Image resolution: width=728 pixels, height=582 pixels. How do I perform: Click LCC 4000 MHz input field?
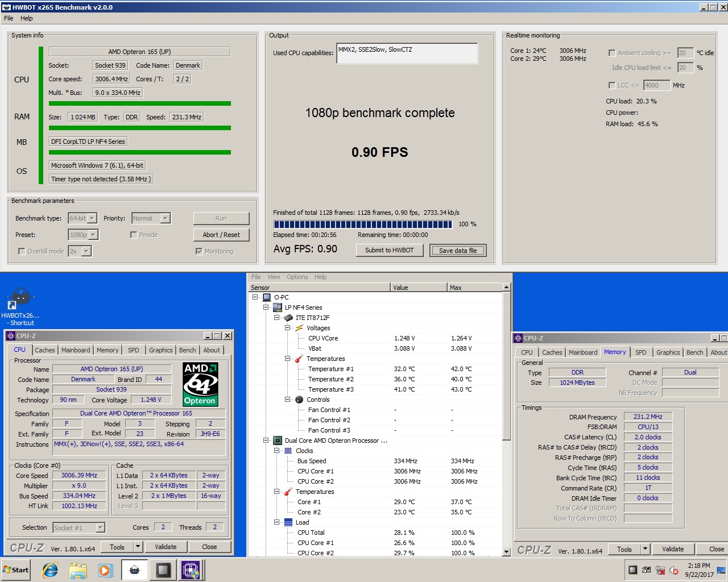click(x=657, y=85)
